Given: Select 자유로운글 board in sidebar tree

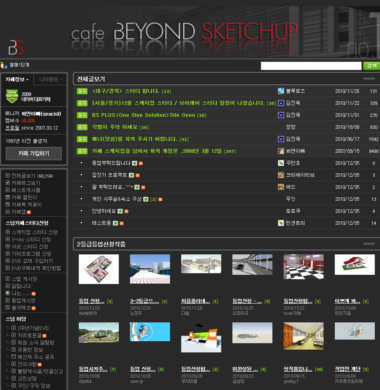Looking at the screenshot, I should coord(29,335).
